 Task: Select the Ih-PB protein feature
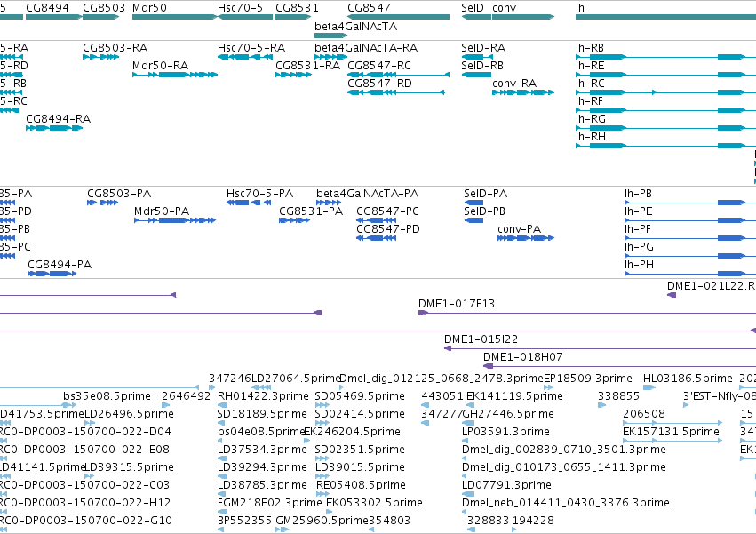pyautogui.click(x=690, y=203)
